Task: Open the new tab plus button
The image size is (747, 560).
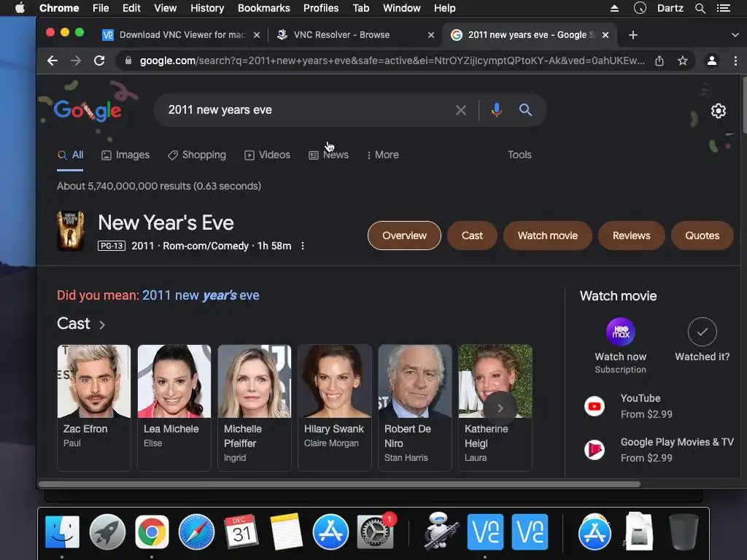Action: pyautogui.click(x=633, y=35)
